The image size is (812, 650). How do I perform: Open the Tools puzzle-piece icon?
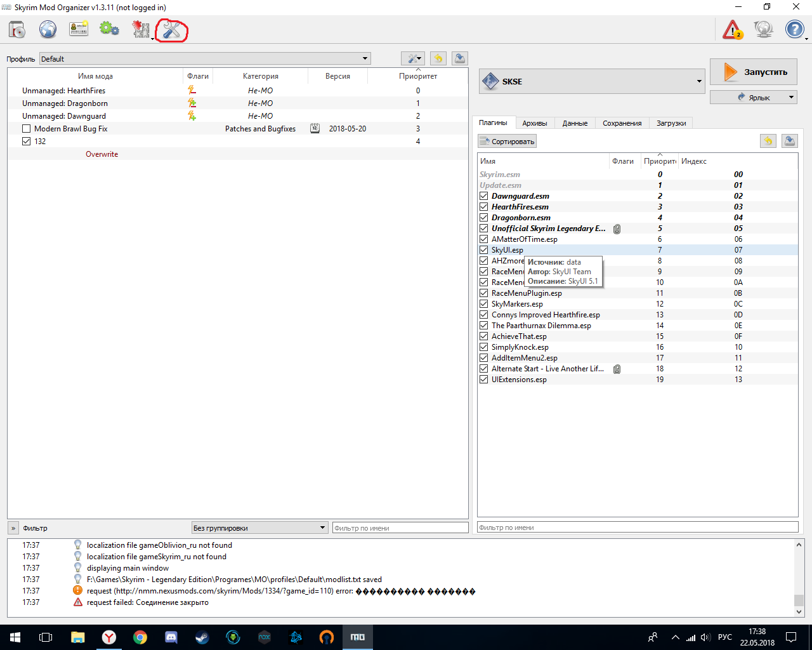[x=141, y=29]
